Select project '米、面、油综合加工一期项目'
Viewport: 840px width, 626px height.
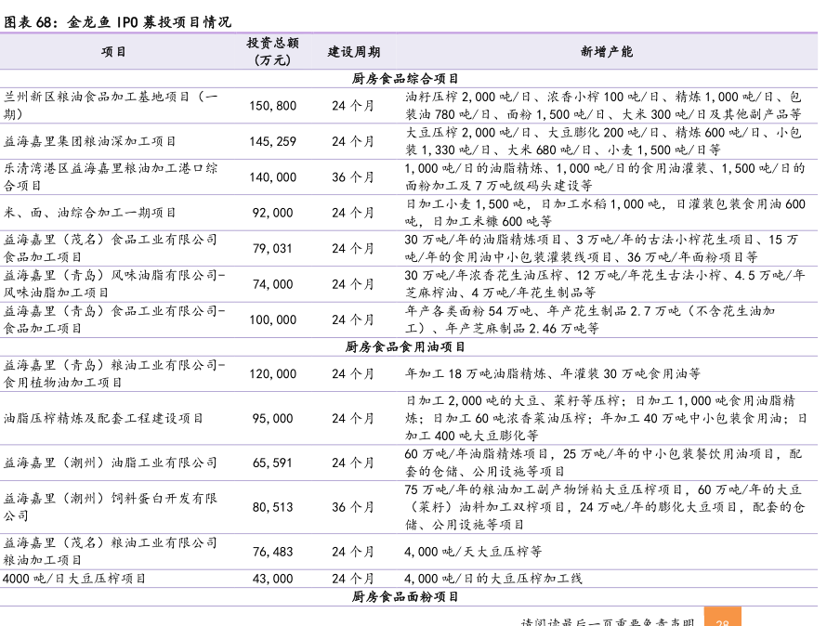click(x=89, y=213)
